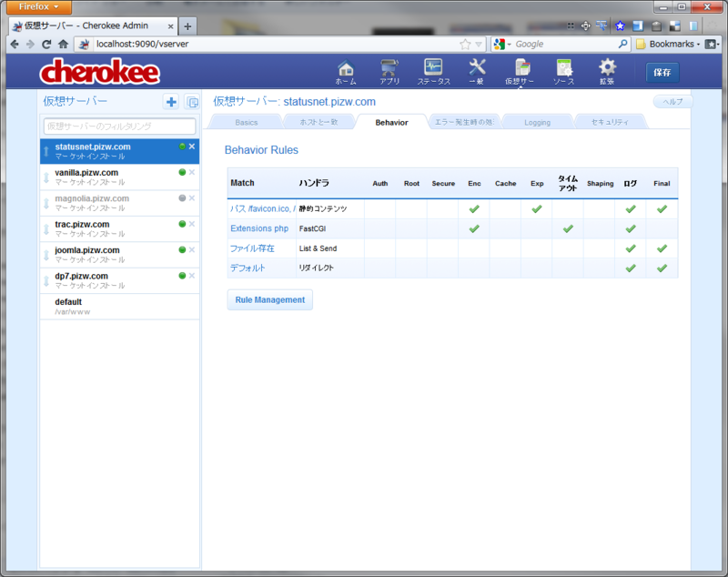Open the ホーム home icon in Cherokee navigation
Screen dimensions: 728x577
(x=346, y=72)
